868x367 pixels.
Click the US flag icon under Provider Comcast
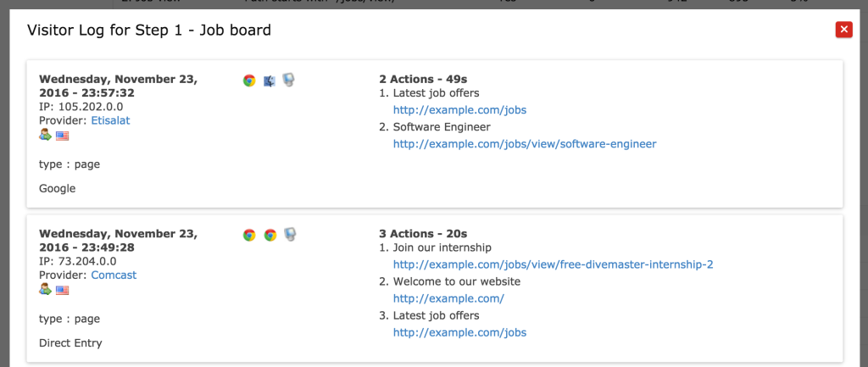tap(63, 289)
